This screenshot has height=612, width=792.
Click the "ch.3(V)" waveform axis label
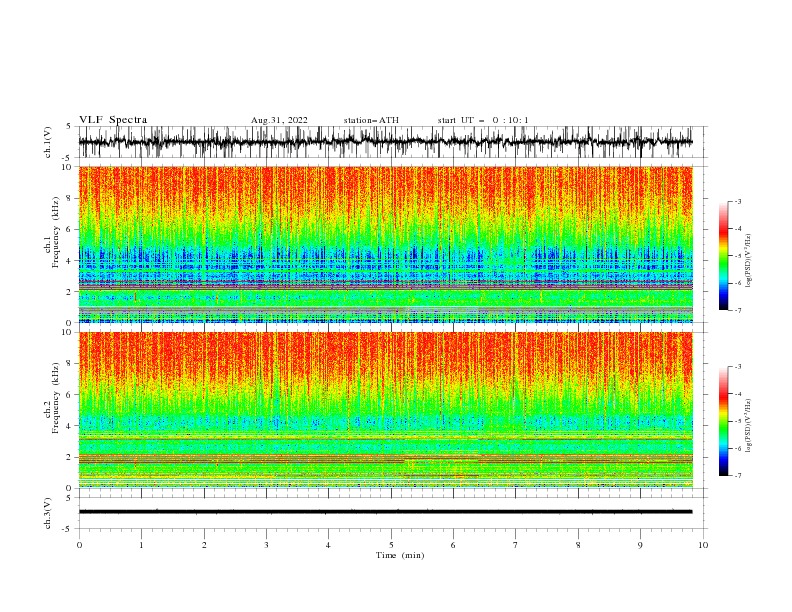point(48,513)
